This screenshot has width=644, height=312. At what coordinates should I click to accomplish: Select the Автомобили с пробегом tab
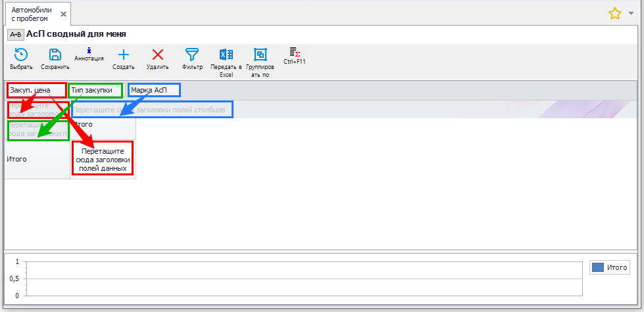coord(30,14)
